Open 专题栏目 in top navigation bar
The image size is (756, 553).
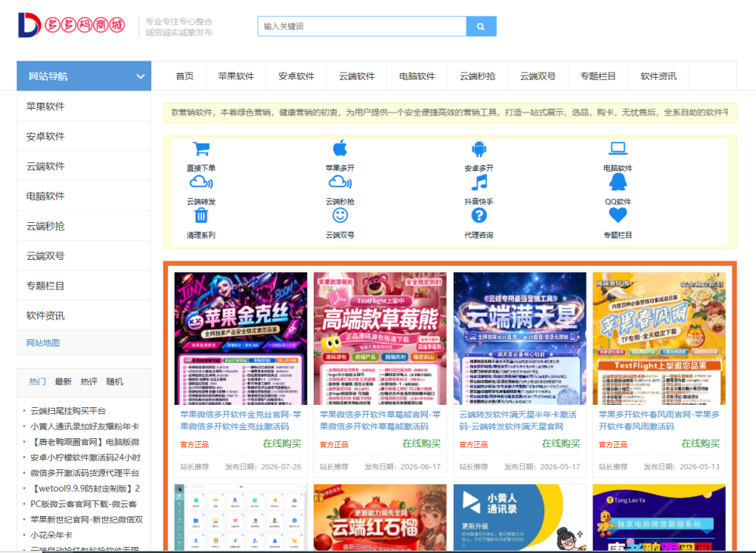coord(598,76)
